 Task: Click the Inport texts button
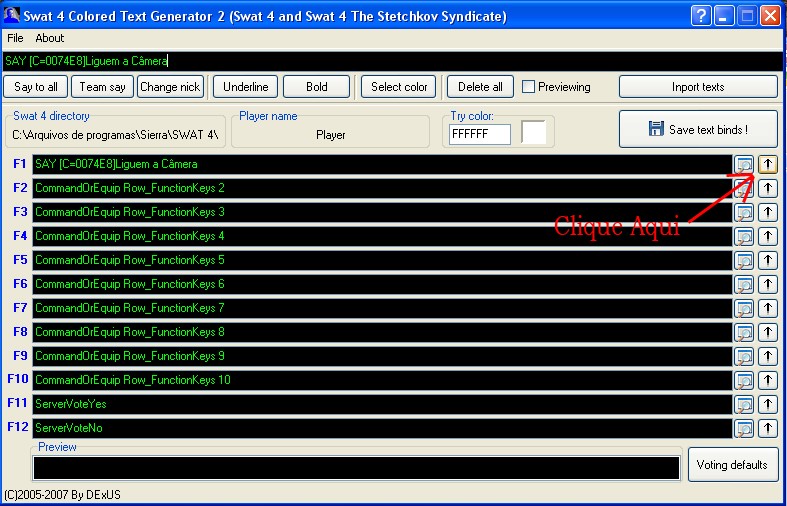point(698,87)
